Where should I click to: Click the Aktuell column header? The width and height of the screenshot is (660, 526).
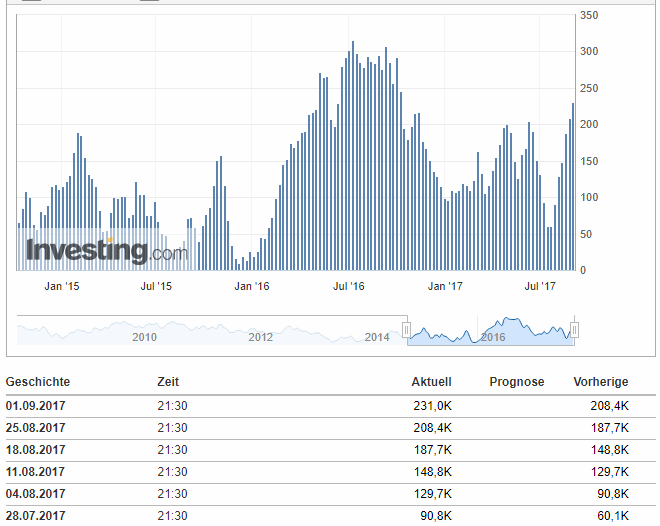(x=431, y=382)
